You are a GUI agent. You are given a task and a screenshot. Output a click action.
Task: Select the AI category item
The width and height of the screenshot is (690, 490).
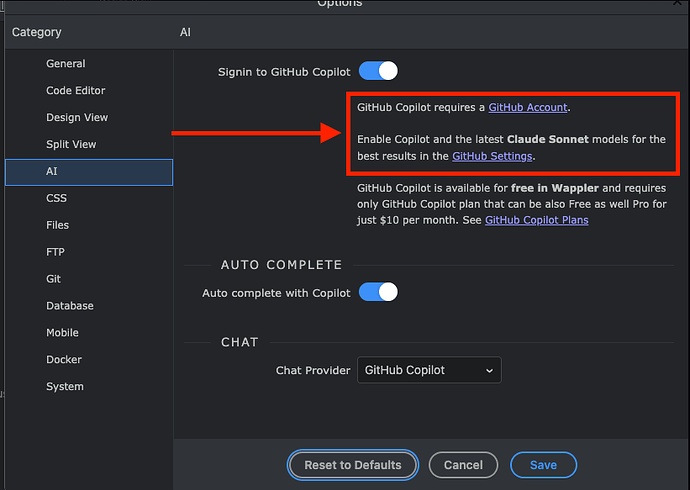52,172
